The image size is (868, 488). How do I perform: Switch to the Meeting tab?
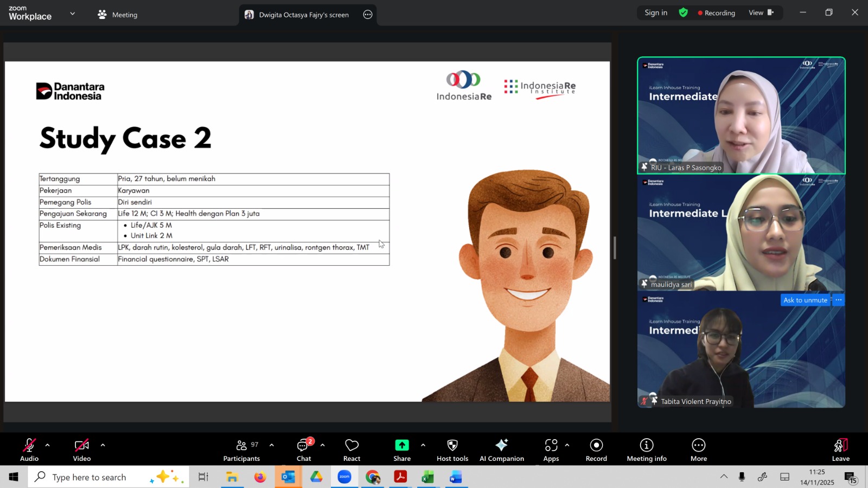pos(118,15)
